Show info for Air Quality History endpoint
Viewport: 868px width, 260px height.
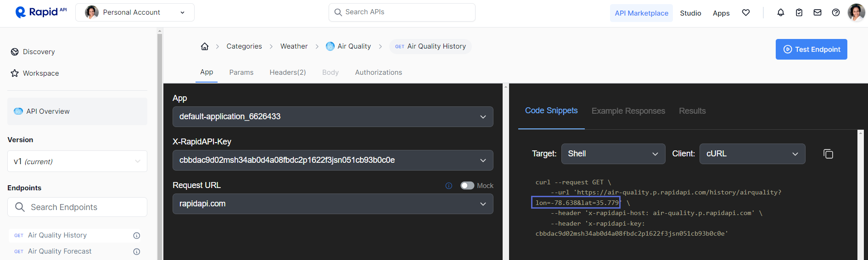coord(136,236)
